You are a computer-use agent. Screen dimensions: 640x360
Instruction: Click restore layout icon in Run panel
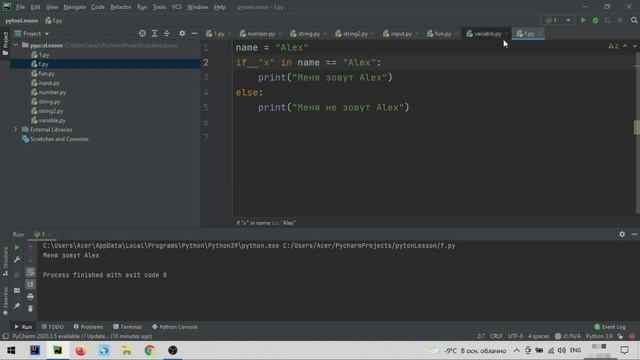tap(17, 290)
